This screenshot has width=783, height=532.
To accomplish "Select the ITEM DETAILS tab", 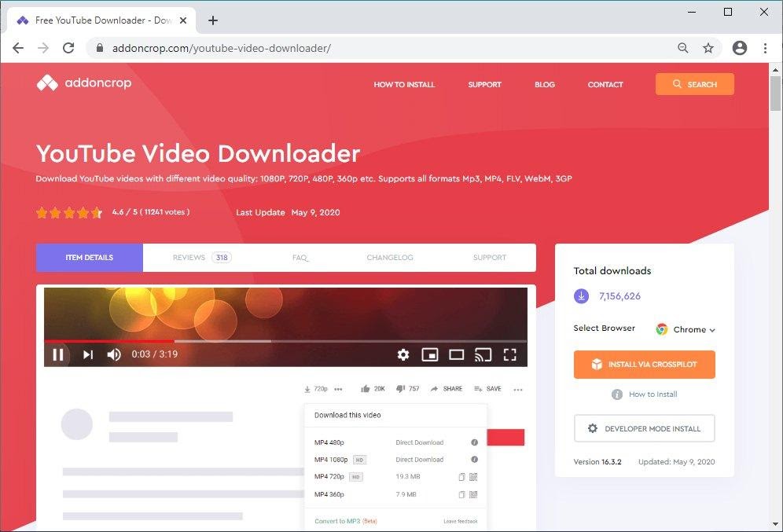I will [x=90, y=258].
